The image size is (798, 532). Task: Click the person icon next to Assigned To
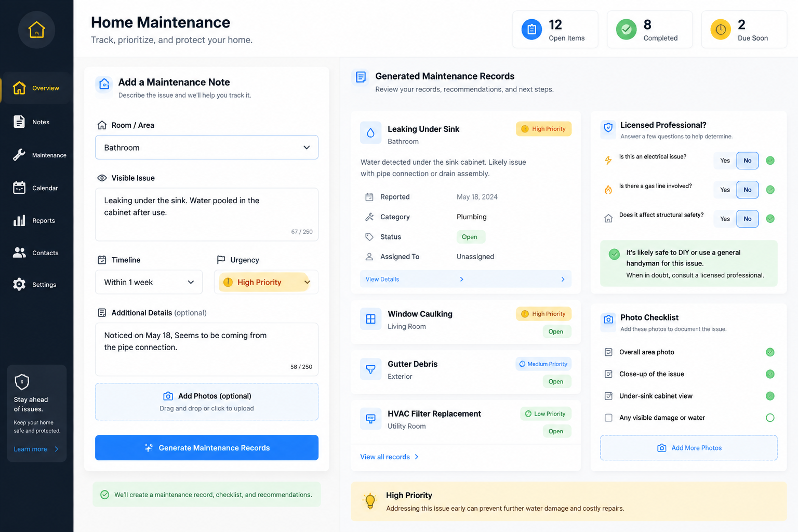[x=369, y=257]
